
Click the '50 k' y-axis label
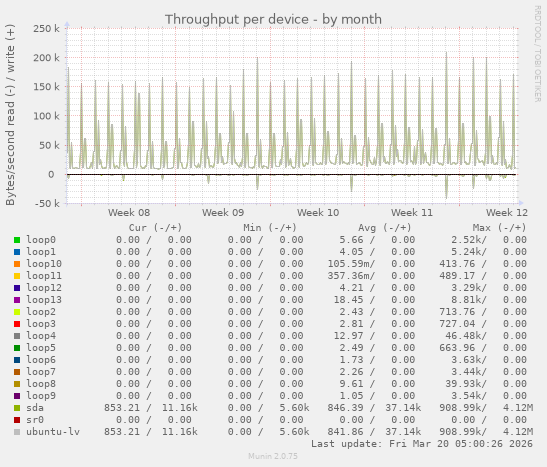49,145
